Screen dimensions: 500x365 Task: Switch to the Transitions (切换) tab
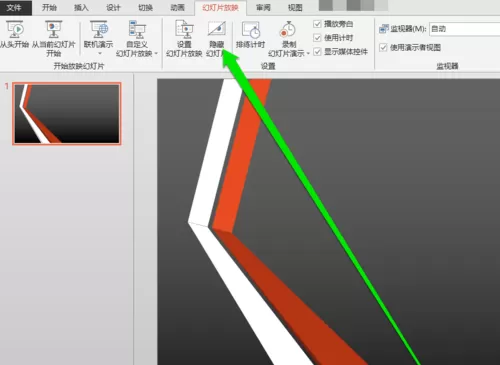145,8
